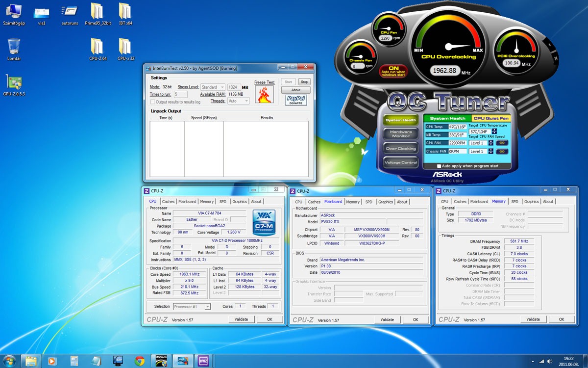Select the CPU-Z 64 folder icon
Viewport: 588px width, 368px height.
[x=98, y=49]
